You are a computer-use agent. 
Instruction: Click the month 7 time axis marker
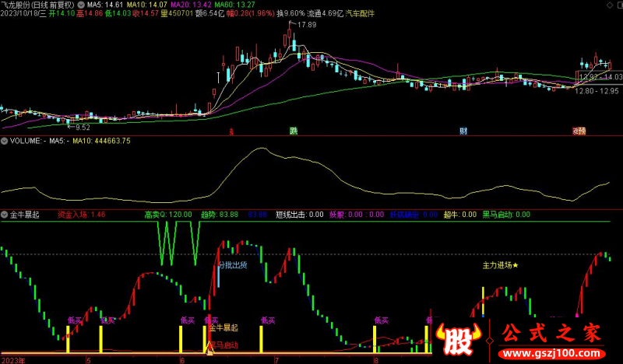coord(277,360)
